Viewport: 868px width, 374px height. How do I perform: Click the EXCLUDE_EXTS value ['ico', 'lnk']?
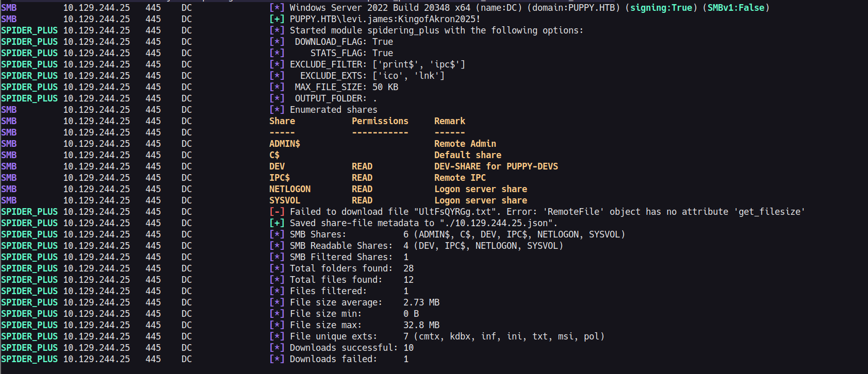coord(408,76)
